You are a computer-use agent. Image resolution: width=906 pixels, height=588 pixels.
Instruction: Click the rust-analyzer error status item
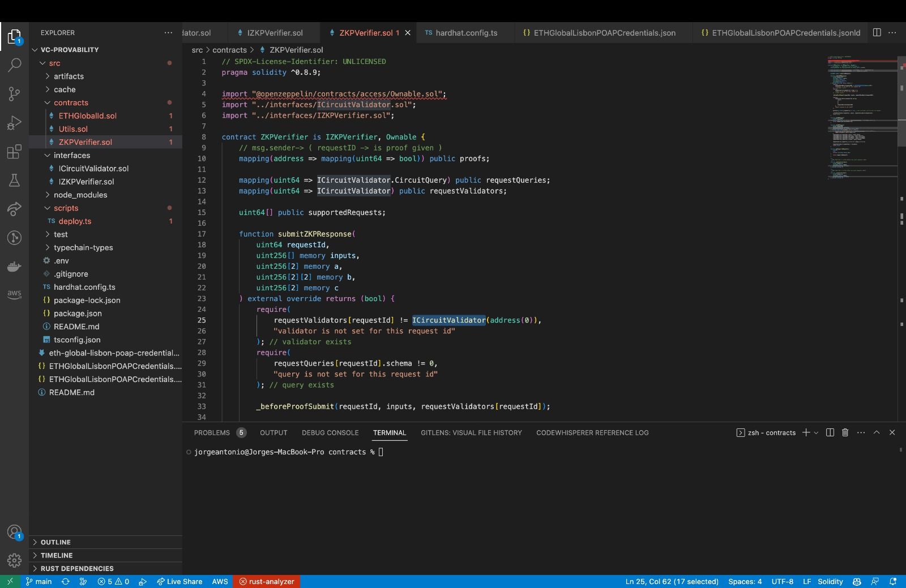[x=266, y=581]
